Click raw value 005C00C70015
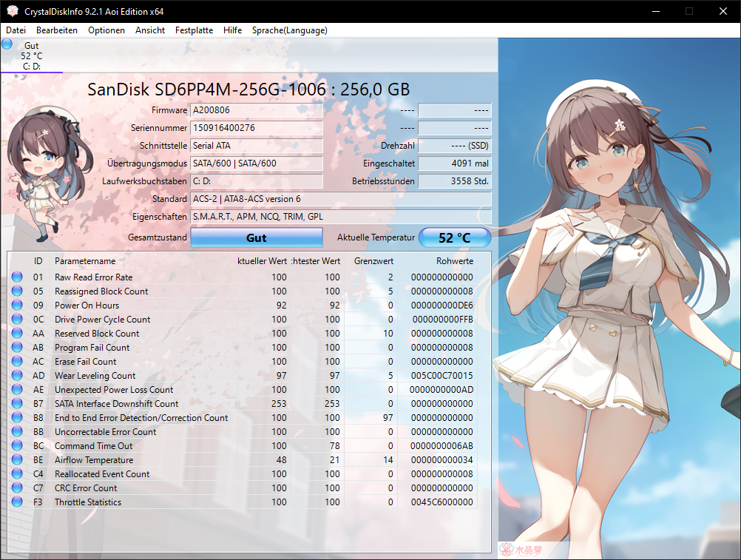 tap(441, 376)
